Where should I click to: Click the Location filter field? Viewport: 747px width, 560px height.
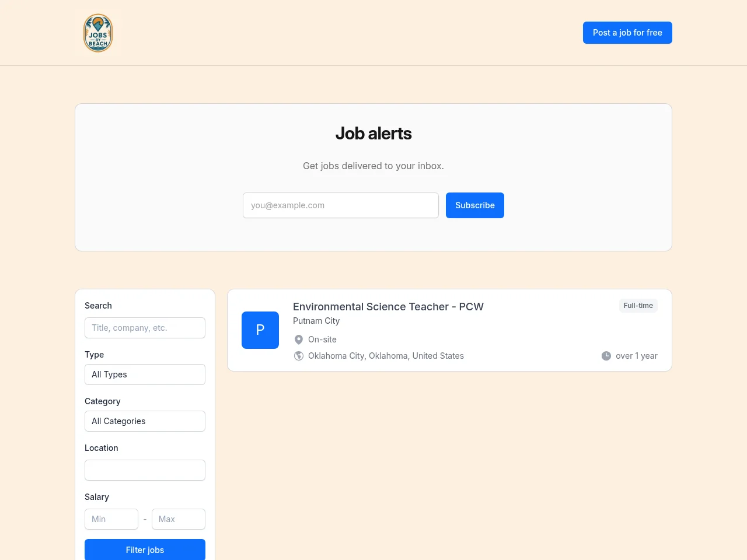click(145, 470)
